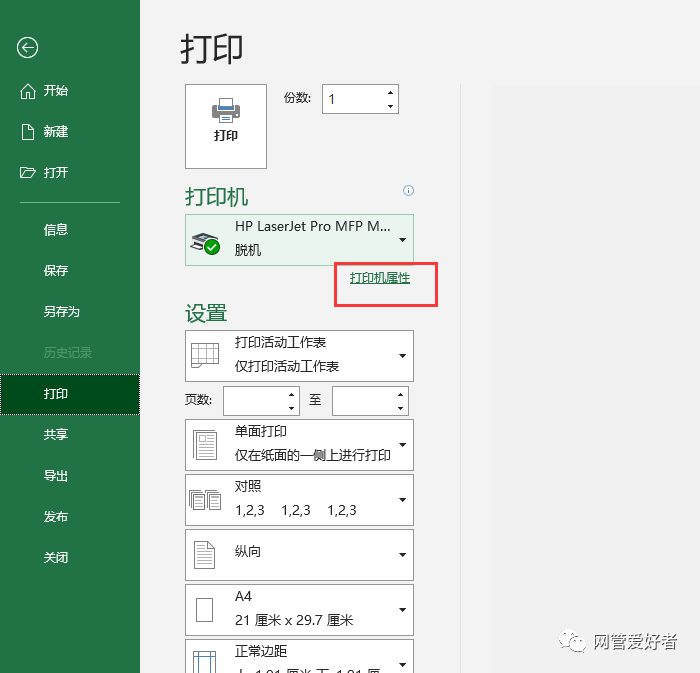Expand the 正常边距 margins dropdown
Viewport: 700px width, 673px height.
402,665
